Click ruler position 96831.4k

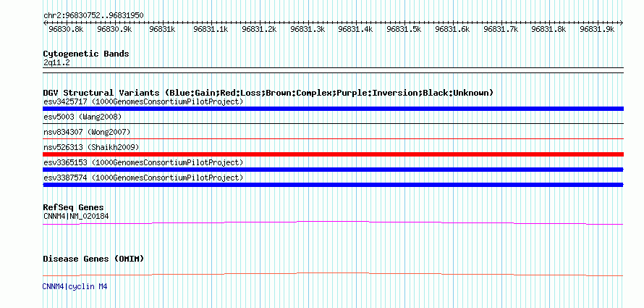tap(356, 29)
